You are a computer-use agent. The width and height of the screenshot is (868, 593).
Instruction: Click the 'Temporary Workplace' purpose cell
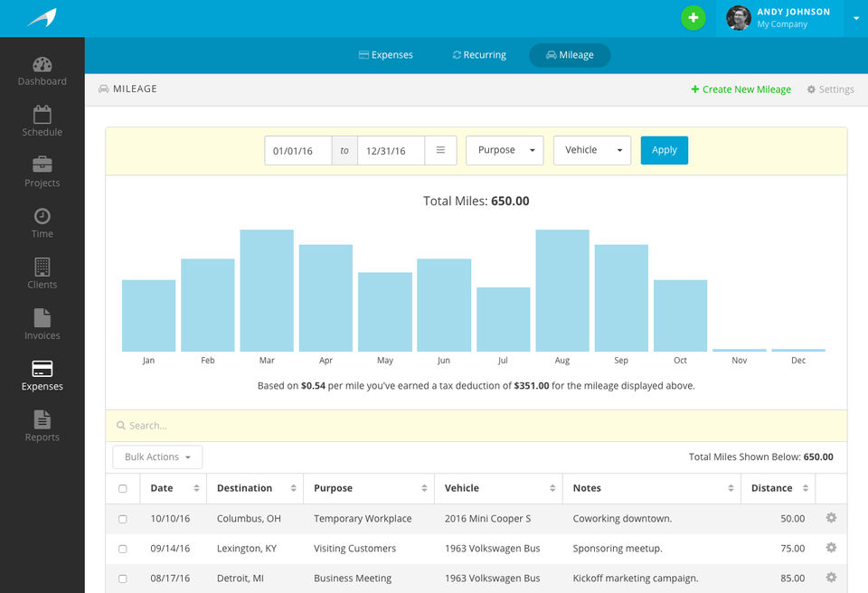pos(363,519)
